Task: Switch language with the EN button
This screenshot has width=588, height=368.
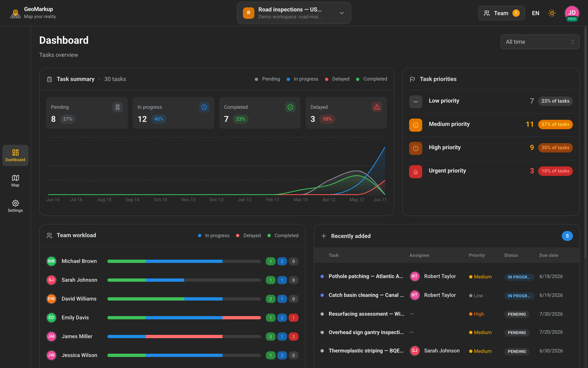Action: click(536, 13)
